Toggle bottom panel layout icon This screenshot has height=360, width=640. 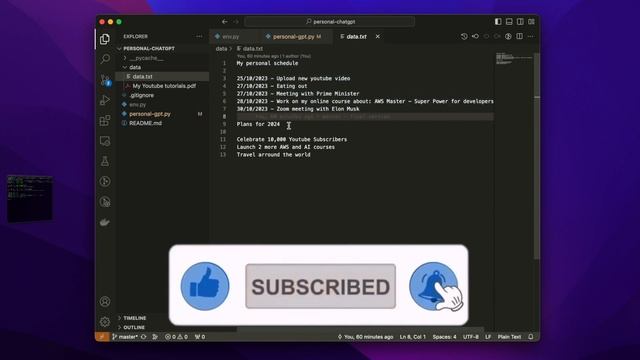pos(509,22)
